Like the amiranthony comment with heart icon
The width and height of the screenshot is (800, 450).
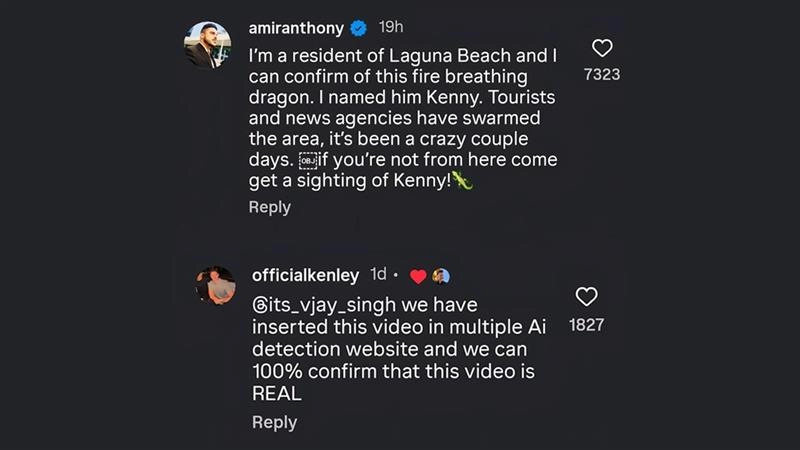point(602,48)
